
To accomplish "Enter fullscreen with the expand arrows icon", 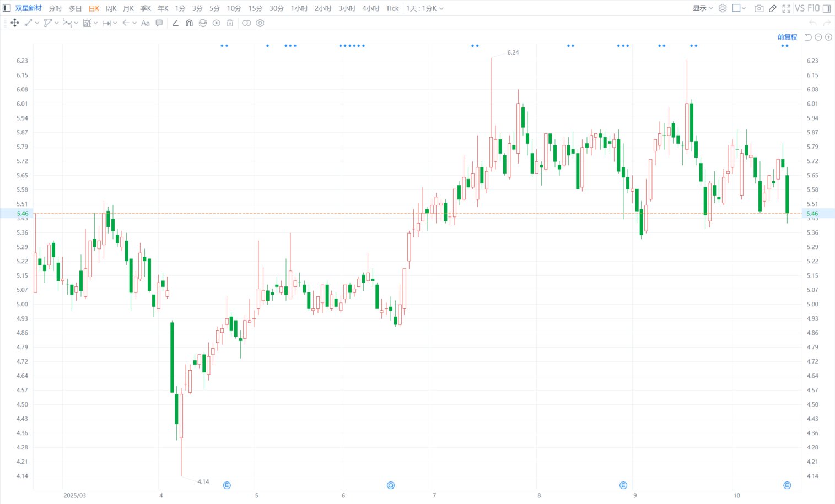I will tap(786, 8).
